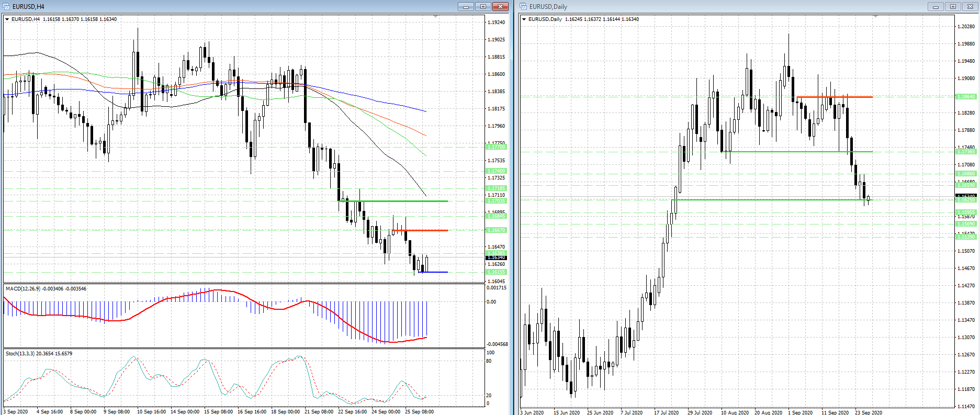Screen dimensions: 980x415
Task: Click the EURUSD,Daily window chart icon
Action: 523,6
